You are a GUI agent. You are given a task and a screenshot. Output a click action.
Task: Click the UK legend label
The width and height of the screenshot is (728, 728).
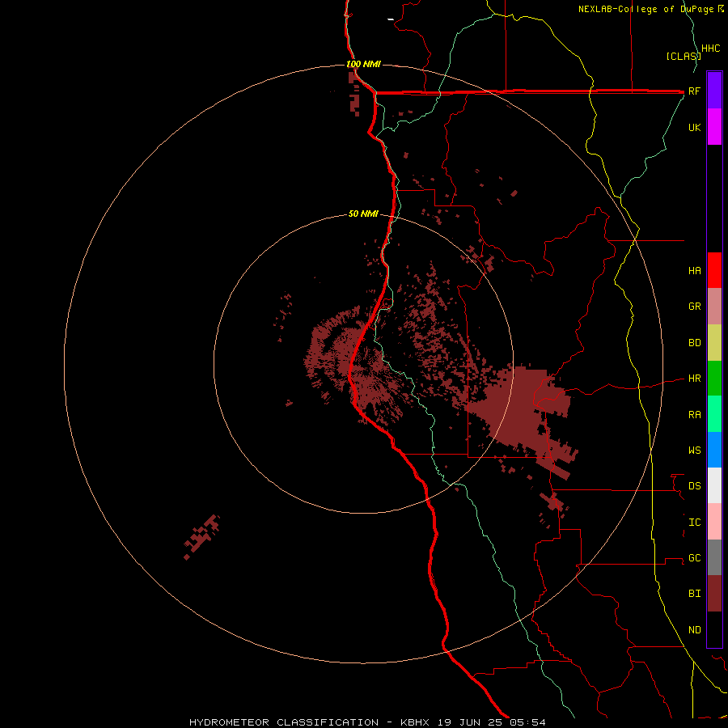tap(694, 127)
